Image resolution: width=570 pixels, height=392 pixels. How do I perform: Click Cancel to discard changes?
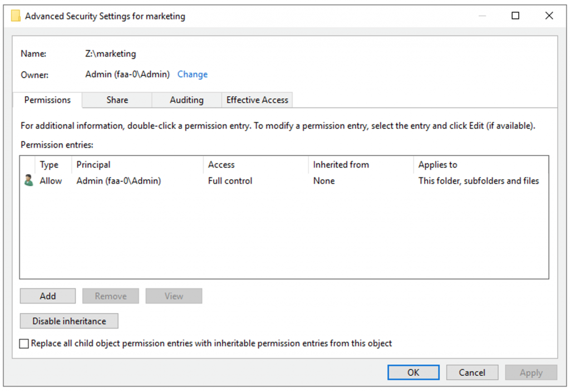(x=472, y=372)
